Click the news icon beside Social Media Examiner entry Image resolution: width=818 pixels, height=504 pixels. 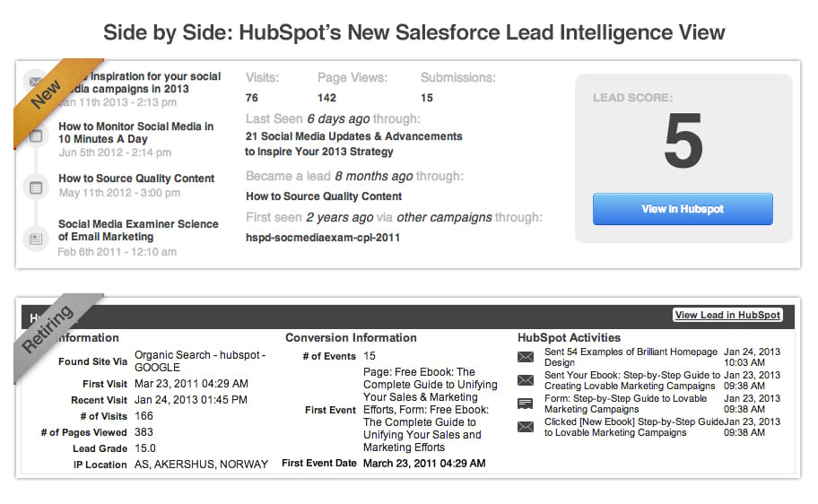[x=36, y=239]
